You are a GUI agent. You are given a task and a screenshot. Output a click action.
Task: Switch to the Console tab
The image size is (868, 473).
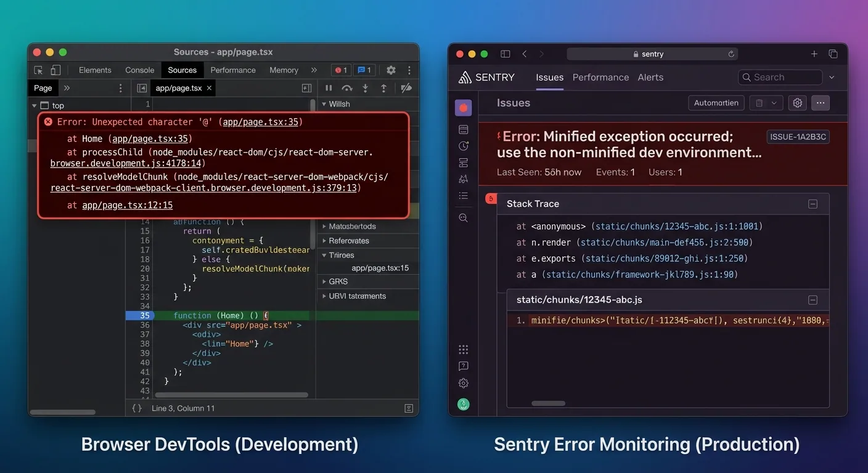pyautogui.click(x=140, y=70)
